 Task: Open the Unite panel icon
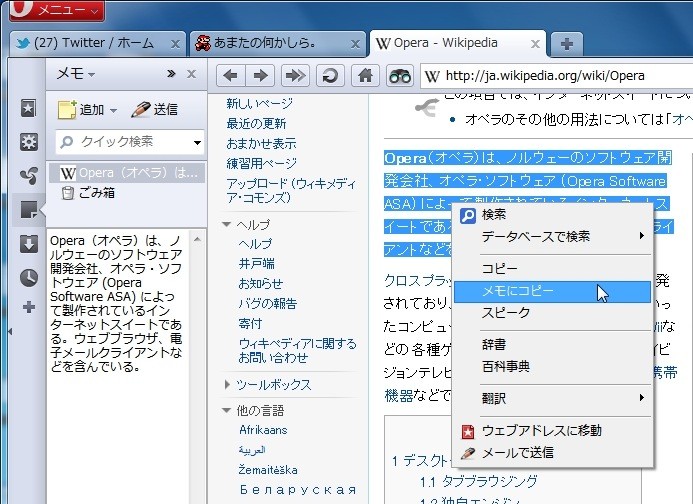pyautogui.click(x=29, y=176)
